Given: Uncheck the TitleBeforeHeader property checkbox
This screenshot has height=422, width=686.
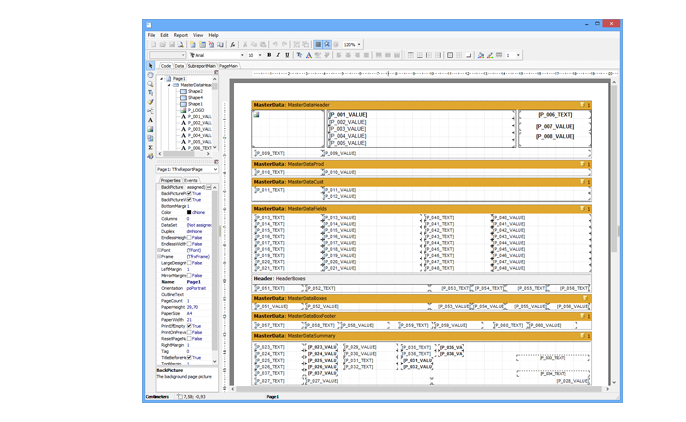Looking at the screenshot, I should point(189,357).
